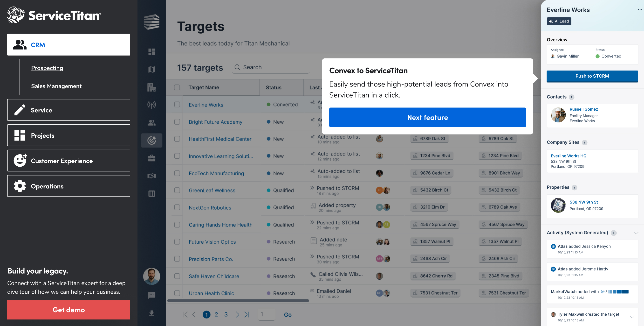
Task: Go to next page arrow in pagination
Action: click(237, 314)
